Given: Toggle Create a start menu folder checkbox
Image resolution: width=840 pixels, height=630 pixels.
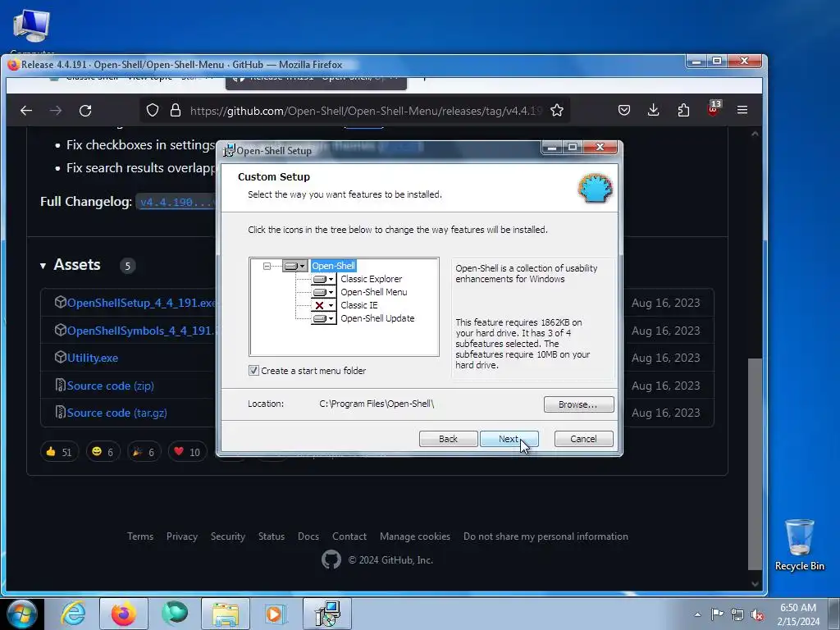Looking at the screenshot, I should pyautogui.click(x=254, y=371).
